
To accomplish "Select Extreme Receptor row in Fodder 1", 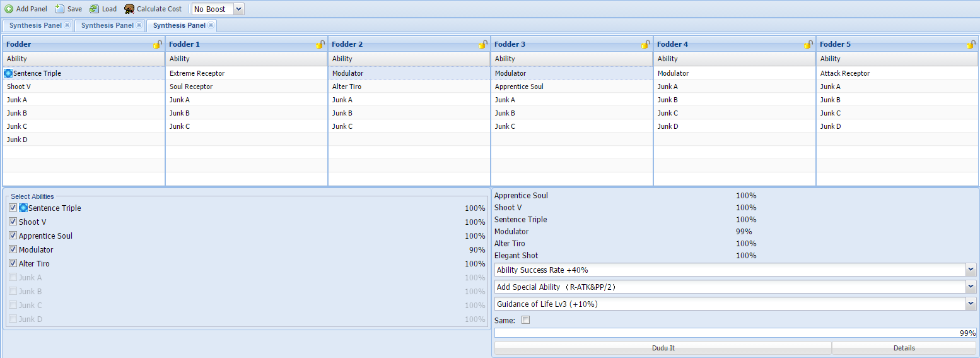I will (x=197, y=73).
